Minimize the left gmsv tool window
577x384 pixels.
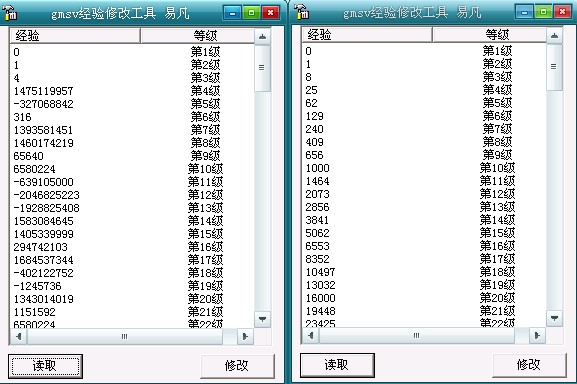[x=233, y=13]
